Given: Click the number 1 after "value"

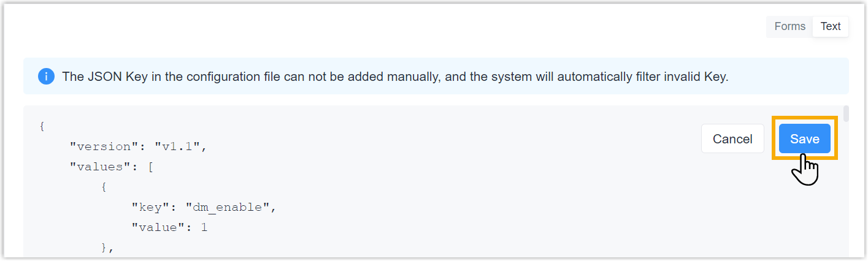Looking at the screenshot, I should pyautogui.click(x=204, y=228).
